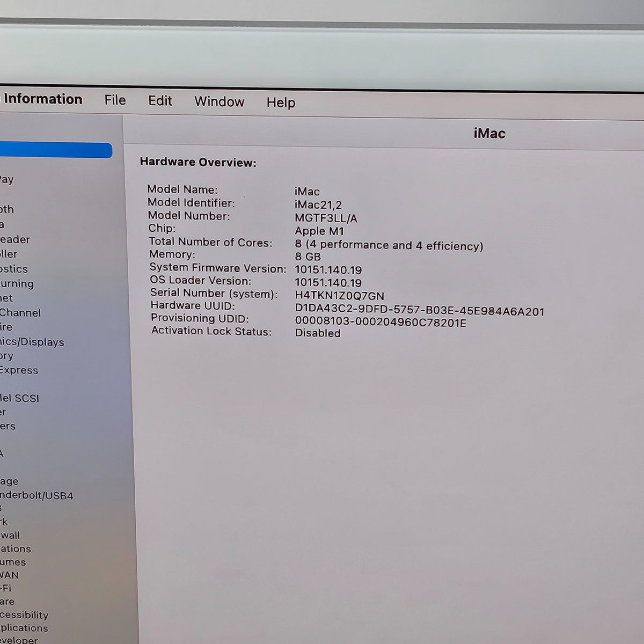644x644 pixels.
Task: Click the Model Name value iMac
Action: pyautogui.click(x=307, y=192)
